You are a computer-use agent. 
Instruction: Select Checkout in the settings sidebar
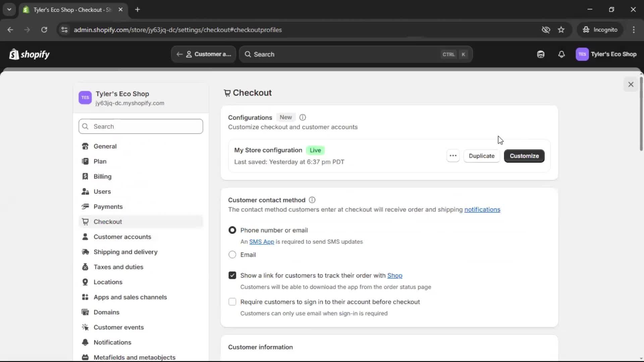pyautogui.click(x=108, y=222)
